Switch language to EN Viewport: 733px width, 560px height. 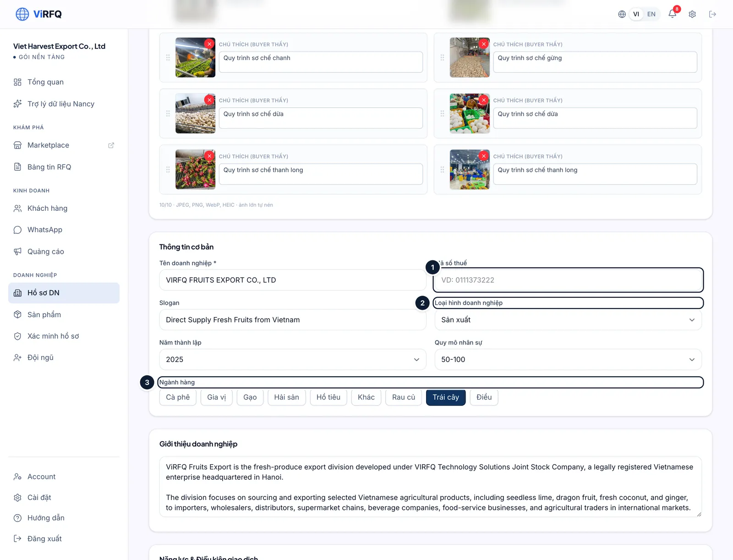pos(651,14)
